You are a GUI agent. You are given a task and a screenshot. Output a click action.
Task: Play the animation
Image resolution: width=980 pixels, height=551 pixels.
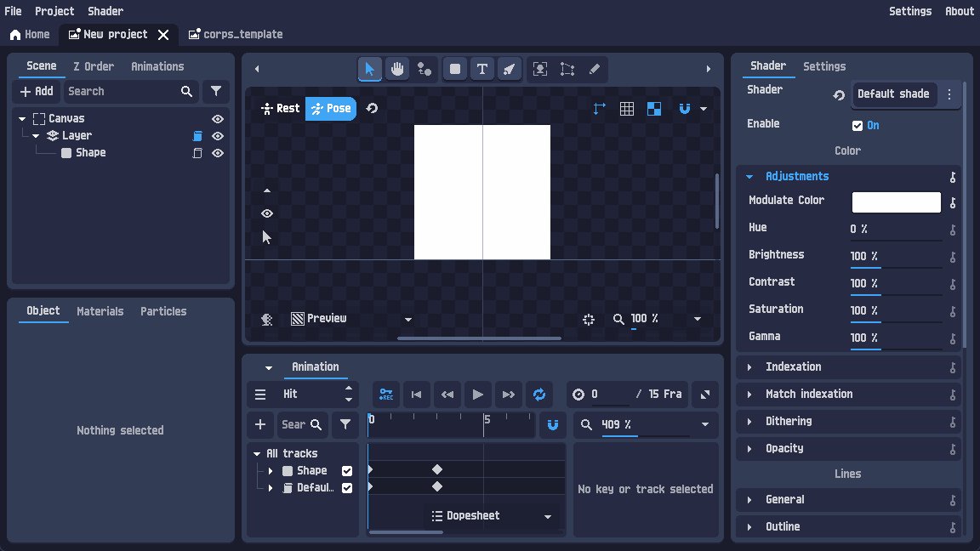coord(477,395)
